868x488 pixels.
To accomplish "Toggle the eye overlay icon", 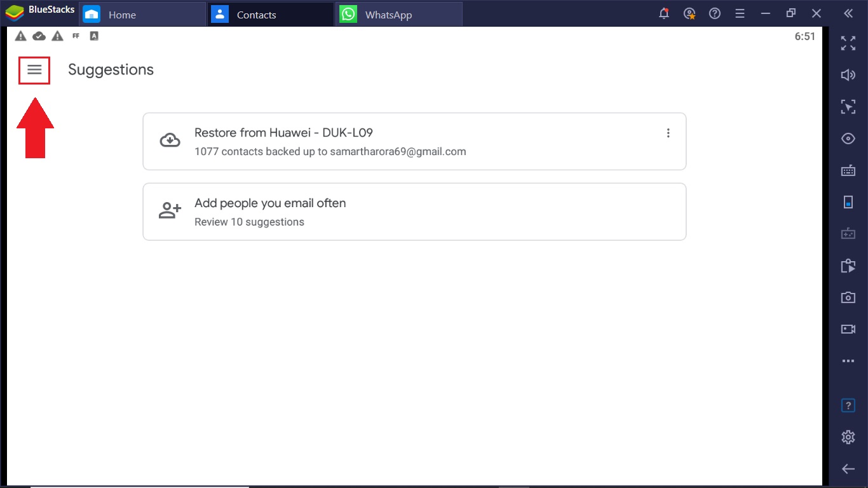I will (x=848, y=139).
